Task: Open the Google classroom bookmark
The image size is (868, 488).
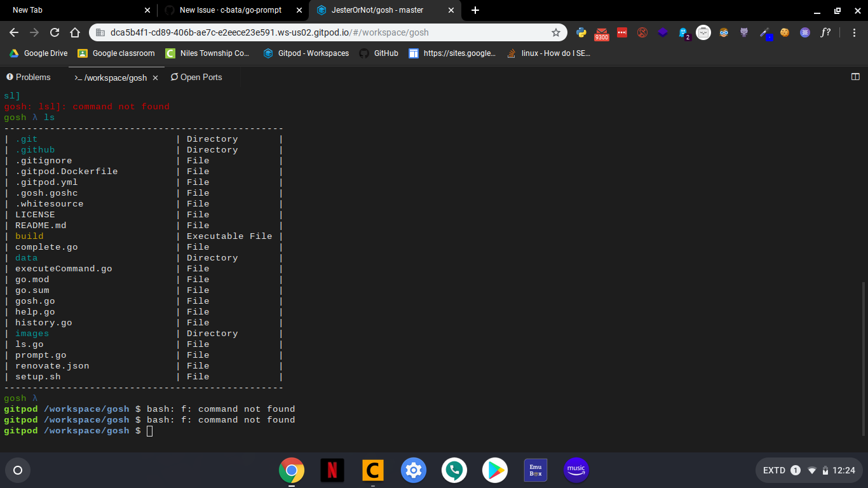Action: tap(116, 53)
